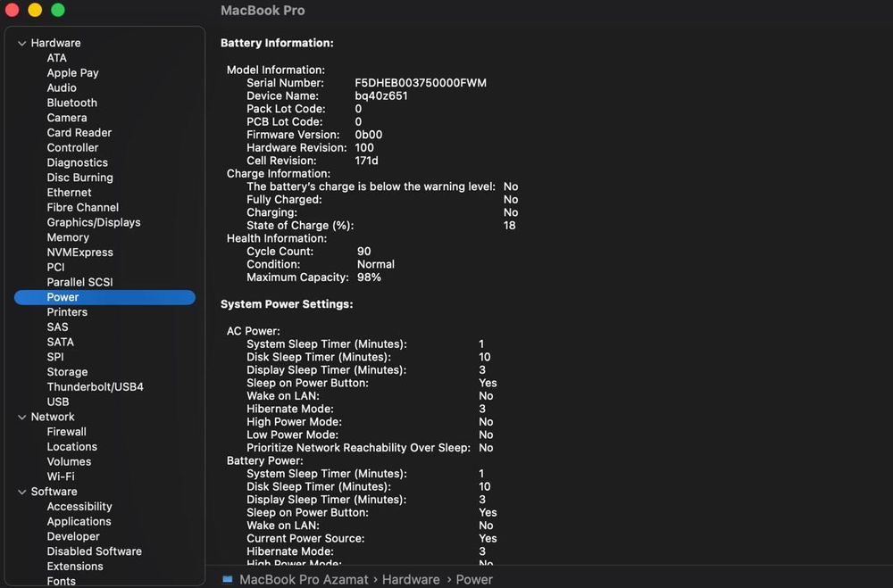Select SPI in the sidebar
Image resolution: width=893 pixels, height=588 pixels.
tap(55, 357)
